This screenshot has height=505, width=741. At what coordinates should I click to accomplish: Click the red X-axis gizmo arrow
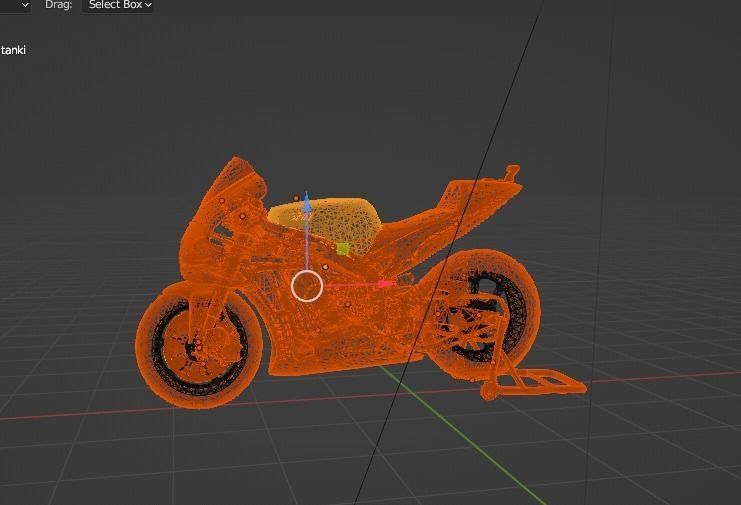(385, 284)
